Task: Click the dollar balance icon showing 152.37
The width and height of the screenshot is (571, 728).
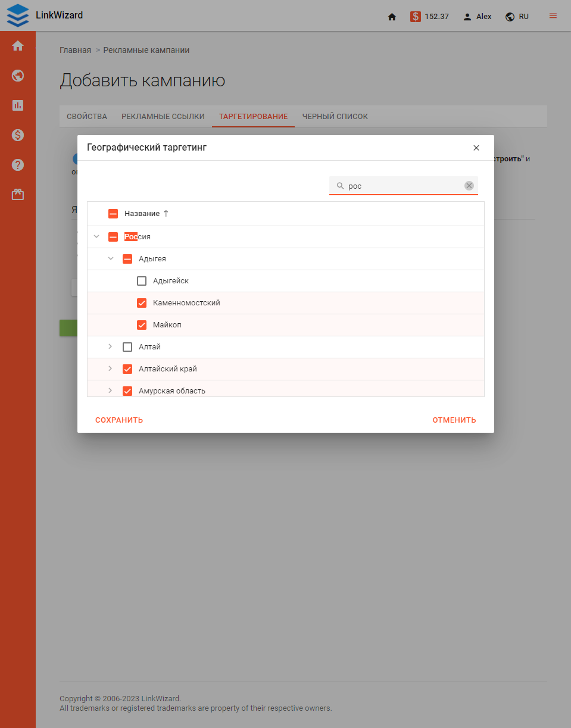Action: pos(416,16)
